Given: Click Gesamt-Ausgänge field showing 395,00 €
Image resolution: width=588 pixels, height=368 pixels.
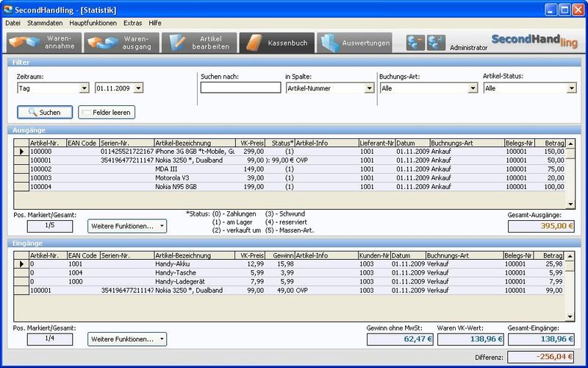Looking at the screenshot, I should click(x=541, y=226).
